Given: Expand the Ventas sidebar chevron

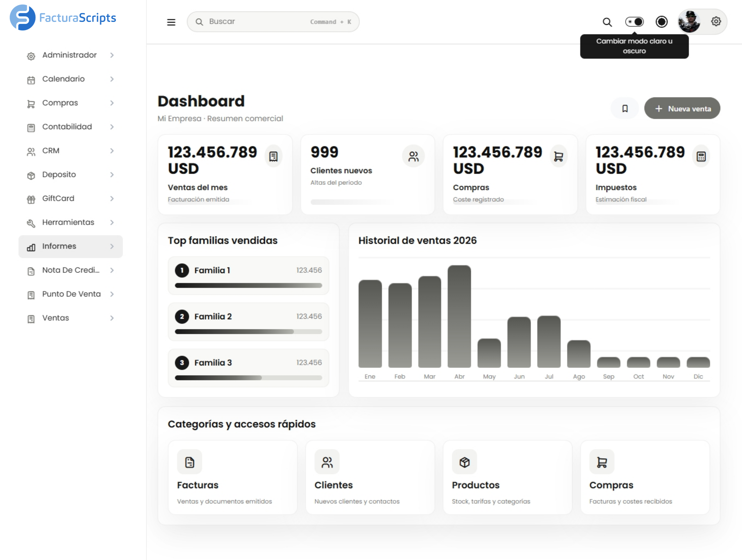Looking at the screenshot, I should 112,318.
